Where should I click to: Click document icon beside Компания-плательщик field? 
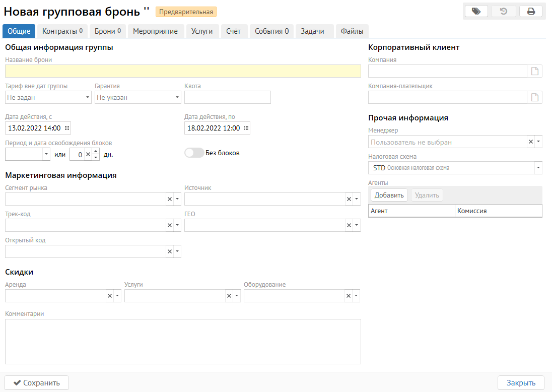point(535,97)
